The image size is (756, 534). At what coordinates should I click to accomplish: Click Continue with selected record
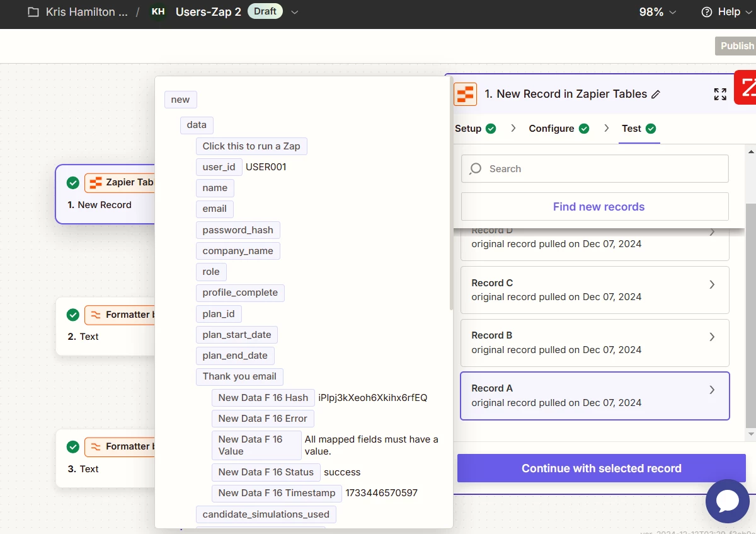pos(602,468)
